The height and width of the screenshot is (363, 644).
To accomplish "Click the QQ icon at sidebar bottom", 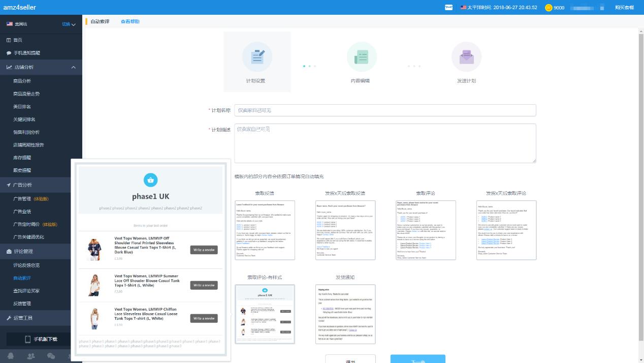I will coord(11,356).
